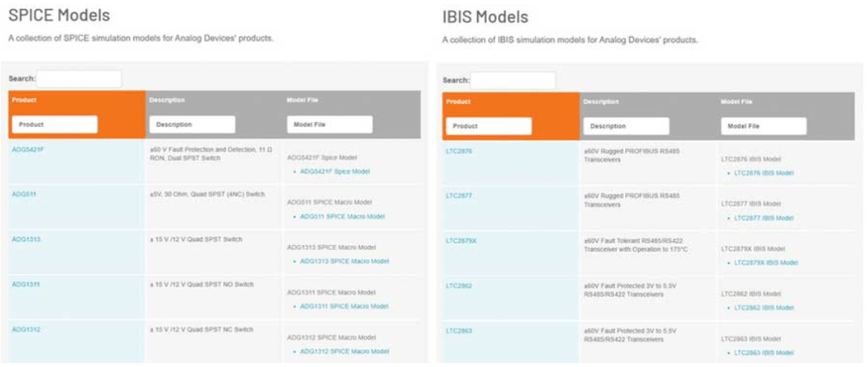Select the LTC2862 Fault Protected description
868x367 pixels.
click(x=630, y=290)
